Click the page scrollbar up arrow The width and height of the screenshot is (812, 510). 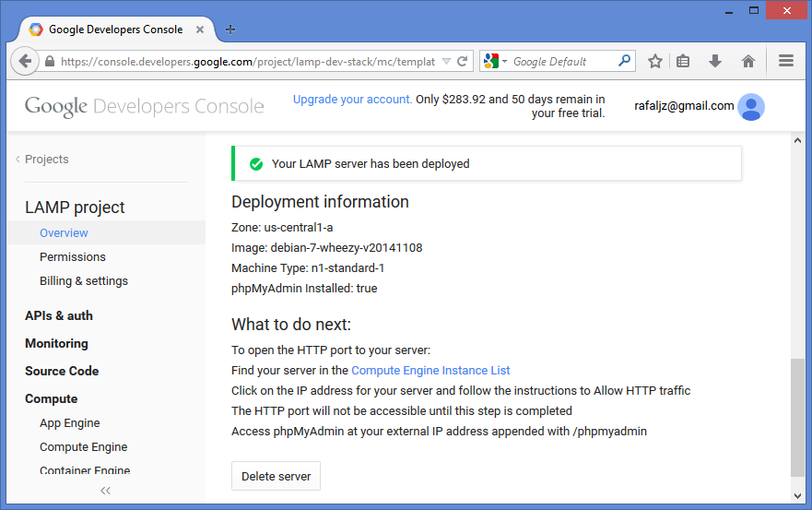[x=797, y=140]
